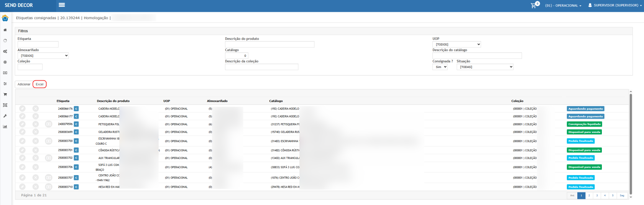644x205 pixels.
Task: Go to page 3 in pagination
Action: click(597, 195)
